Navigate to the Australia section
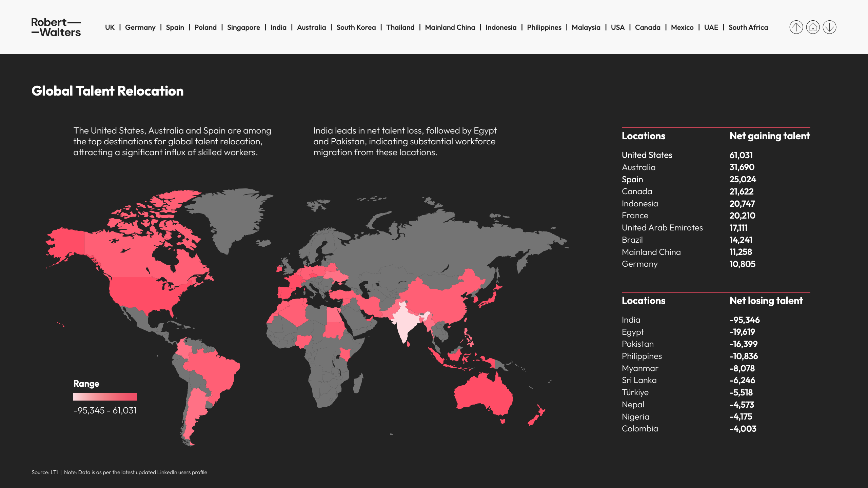Image resolution: width=868 pixels, height=488 pixels. coord(311,27)
